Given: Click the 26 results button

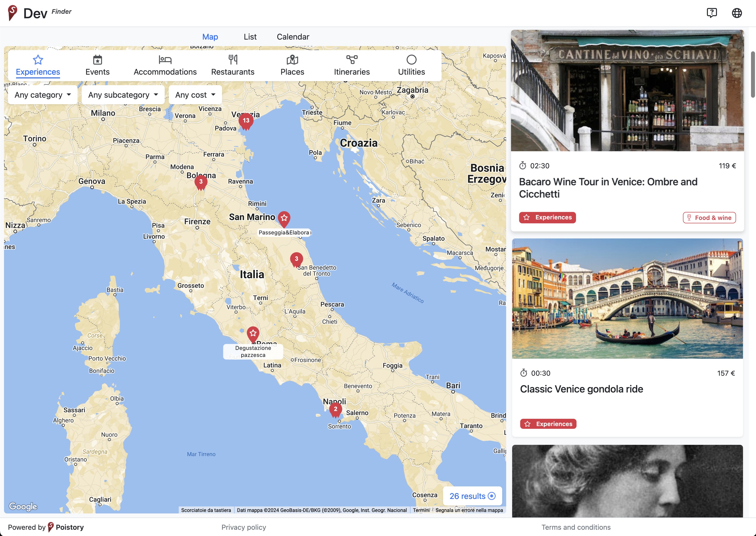Looking at the screenshot, I should [472, 496].
